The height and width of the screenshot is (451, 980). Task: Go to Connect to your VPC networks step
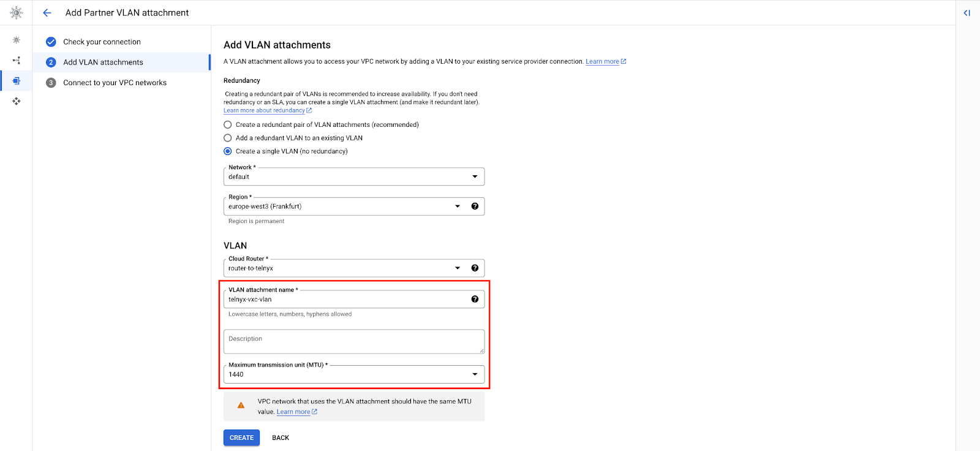pyautogui.click(x=115, y=83)
